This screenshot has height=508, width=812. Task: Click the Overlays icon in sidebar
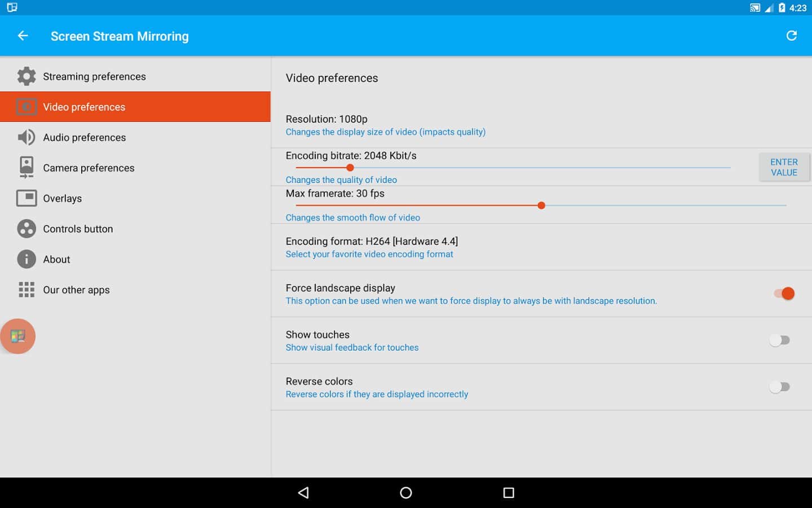27,198
